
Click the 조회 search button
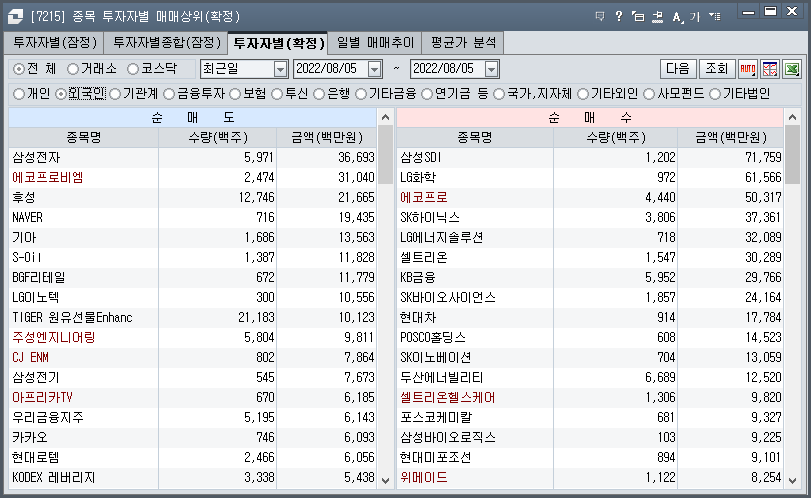click(x=716, y=69)
